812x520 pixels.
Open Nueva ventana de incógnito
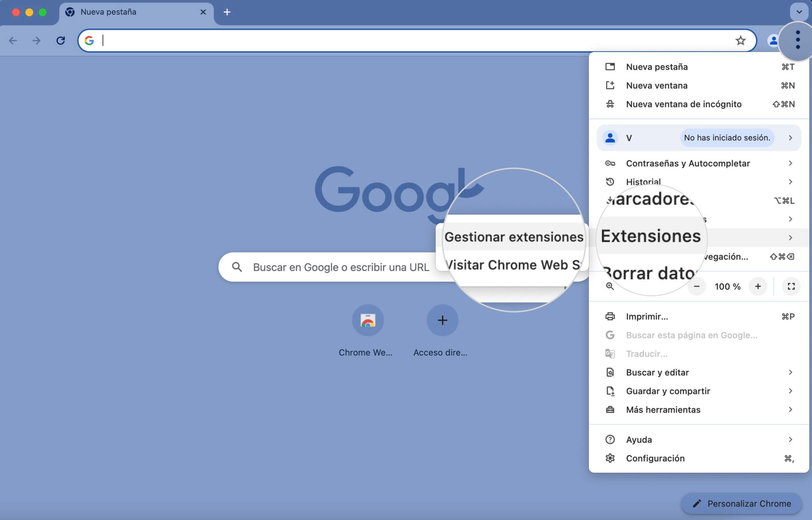(699, 104)
